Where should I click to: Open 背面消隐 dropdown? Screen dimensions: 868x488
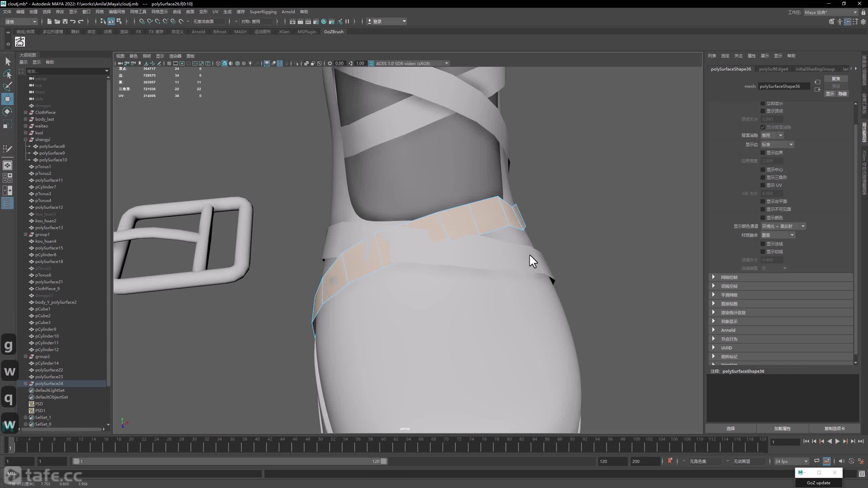(x=772, y=136)
